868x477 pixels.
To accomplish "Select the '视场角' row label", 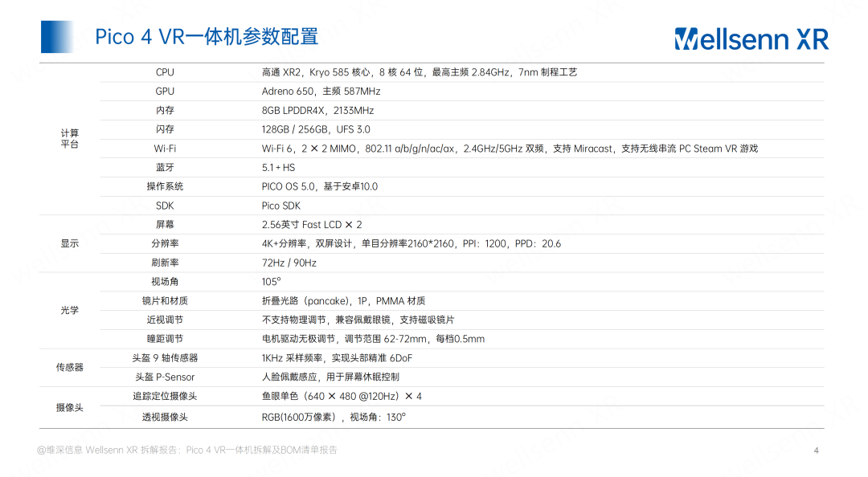I will tap(165, 282).
